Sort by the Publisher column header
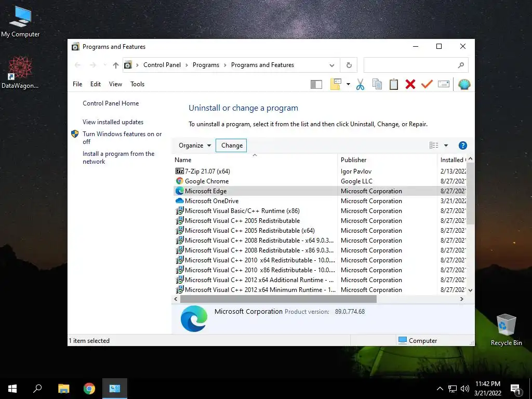 (387, 160)
